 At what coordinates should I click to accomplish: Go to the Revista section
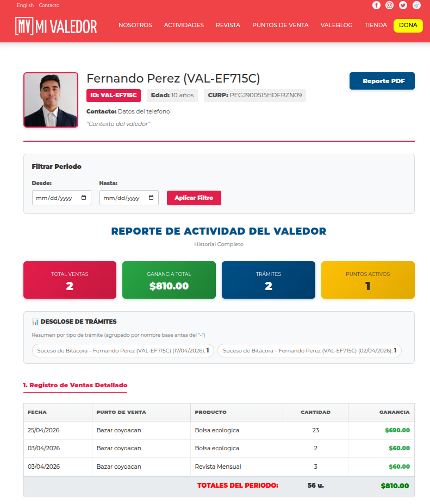coord(228,25)
